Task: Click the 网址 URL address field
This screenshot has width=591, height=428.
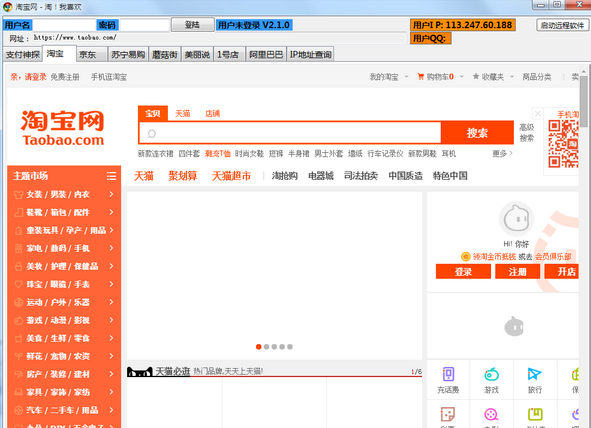Action: (x=219, y=38)
